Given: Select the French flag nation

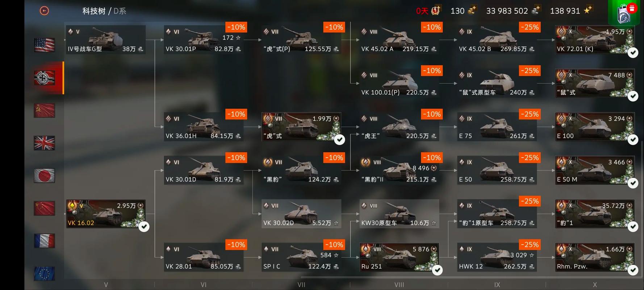Looking at the screenshot, I should click(45, 241).
